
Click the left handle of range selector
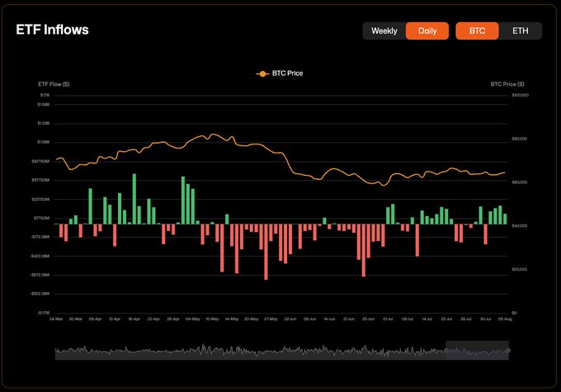(x=446, y=350)
